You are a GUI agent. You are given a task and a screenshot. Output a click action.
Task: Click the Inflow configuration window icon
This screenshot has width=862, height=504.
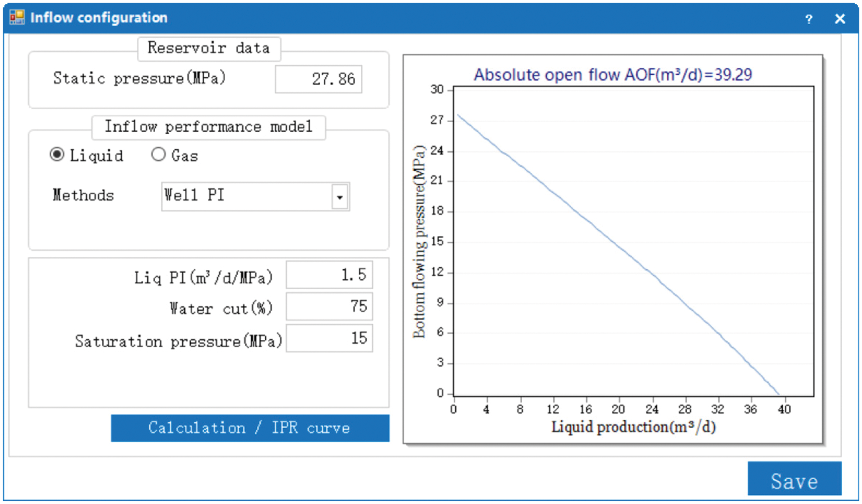(x=17, y=17)
